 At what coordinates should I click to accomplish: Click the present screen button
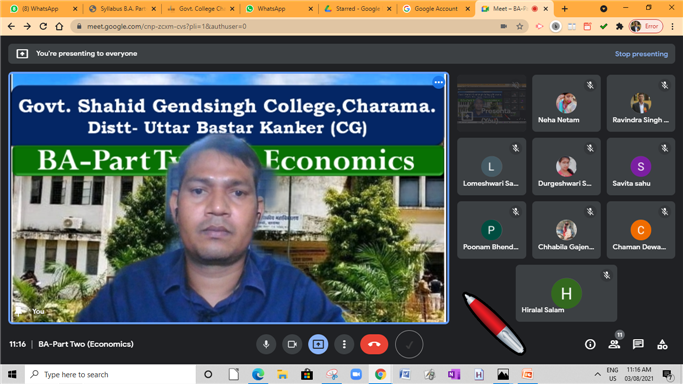click(x=318, y=344)
